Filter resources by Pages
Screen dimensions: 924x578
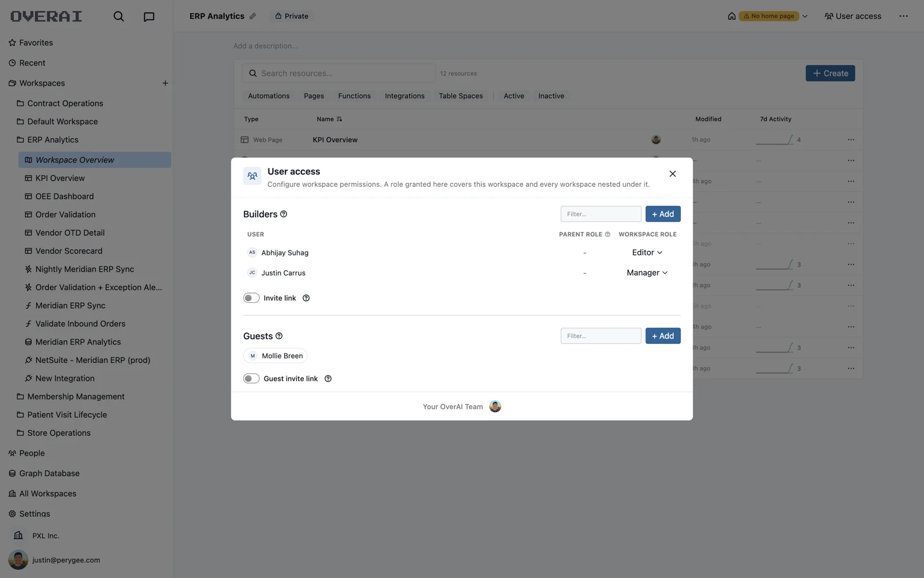[314, 96]
